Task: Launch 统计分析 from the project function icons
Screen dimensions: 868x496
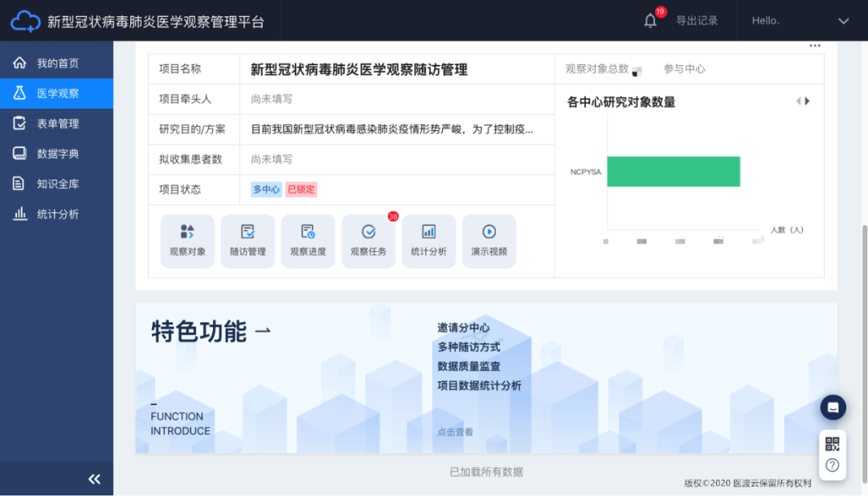Action: (428, 240)
